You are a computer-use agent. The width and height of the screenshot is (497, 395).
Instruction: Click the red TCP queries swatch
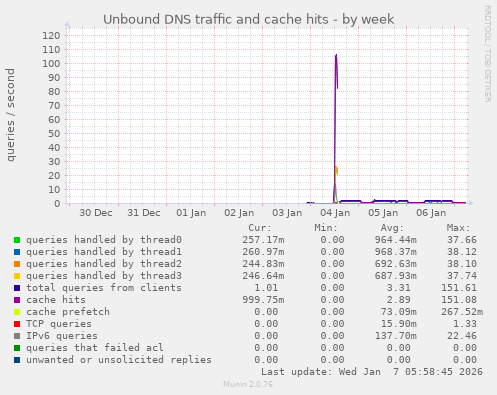pyautogui.click(x=17, y=324)
